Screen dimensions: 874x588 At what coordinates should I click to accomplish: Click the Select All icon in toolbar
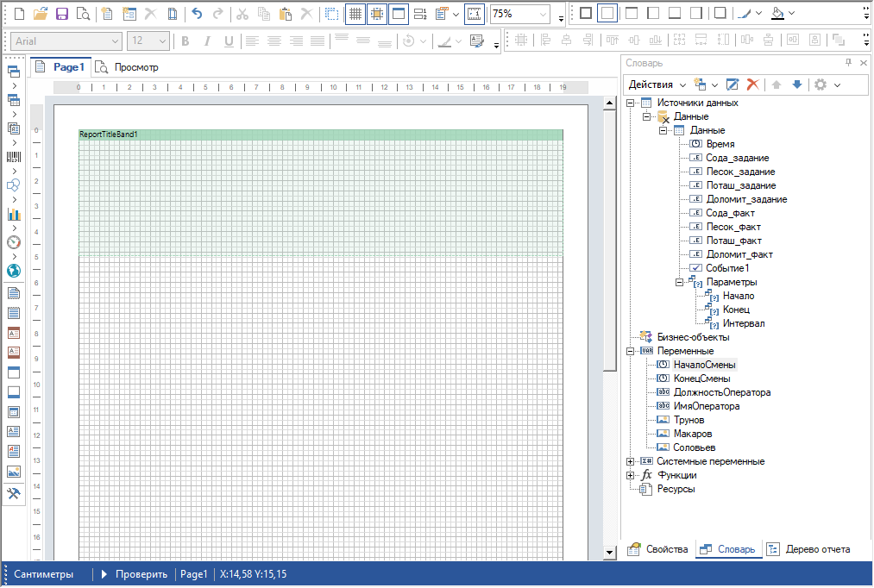(x=332, y=14)
